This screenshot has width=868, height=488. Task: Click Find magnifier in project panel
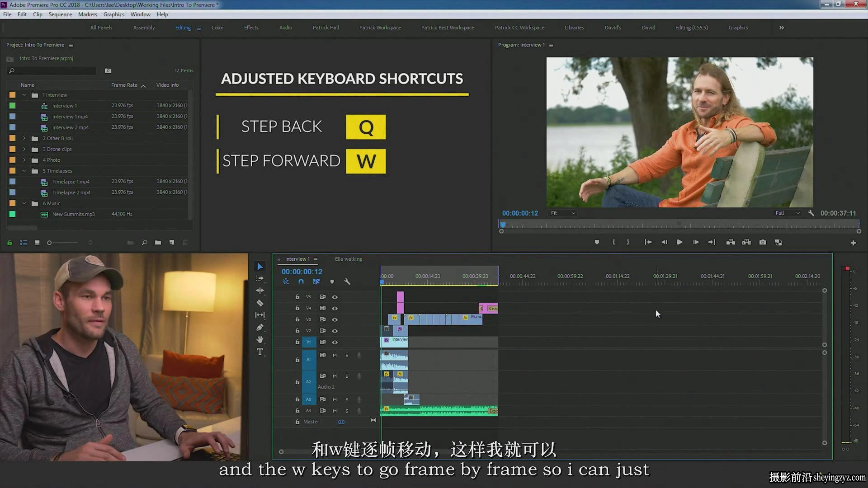pos(145,243)
